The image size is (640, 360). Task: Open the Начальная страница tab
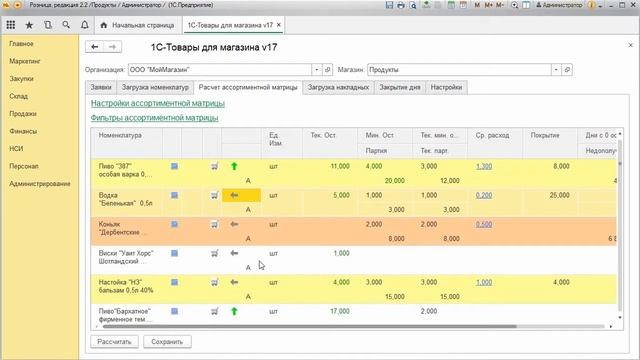pos(138,25)
